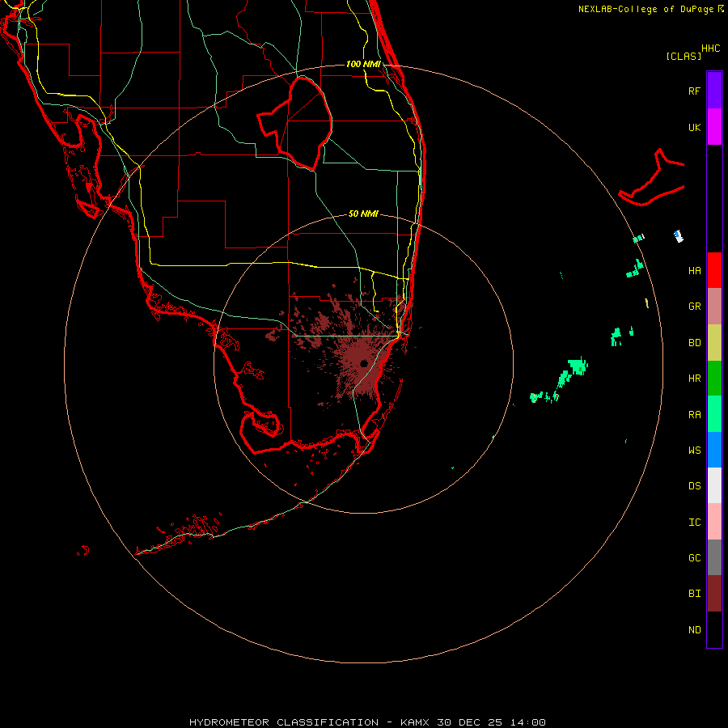This screenshot has height=728, width=728.
Task: Click the NEXLAB-College of DuPage credit text
Action: (645, 9)
